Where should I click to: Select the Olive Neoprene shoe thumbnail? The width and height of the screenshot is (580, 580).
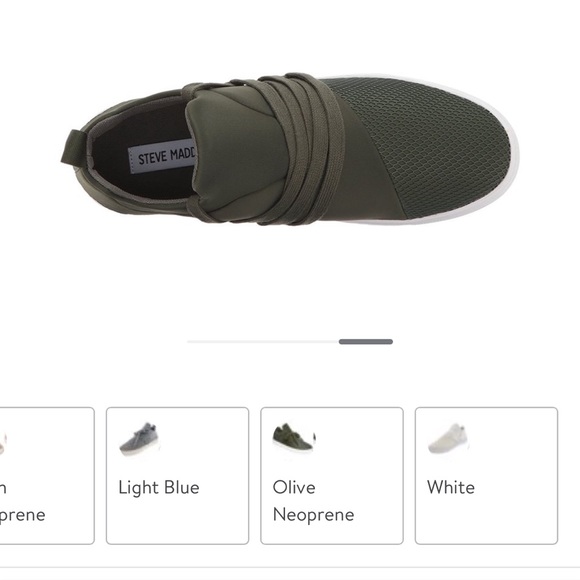(294, 437)
